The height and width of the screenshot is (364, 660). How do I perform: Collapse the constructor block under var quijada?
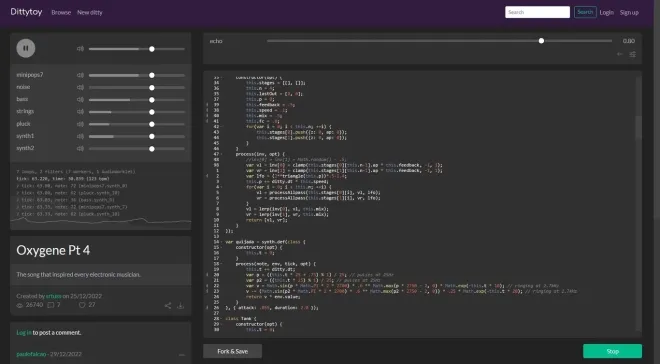[222, 247]
